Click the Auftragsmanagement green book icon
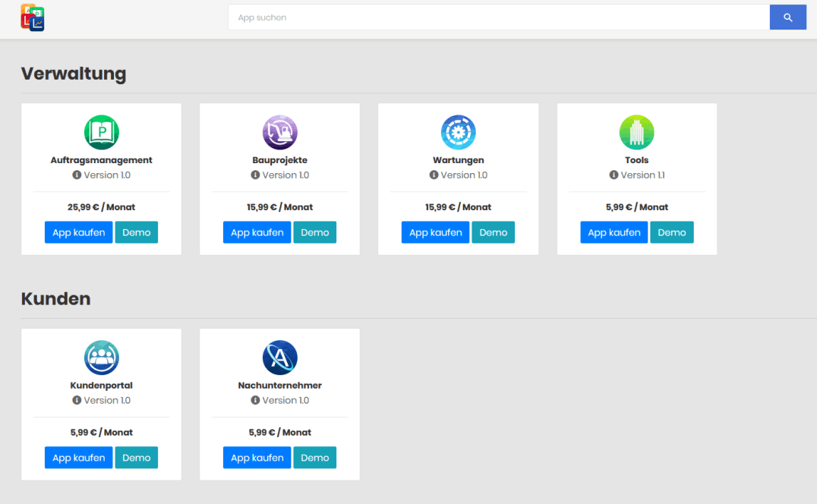817x504 pixels. tap(102, 133)
